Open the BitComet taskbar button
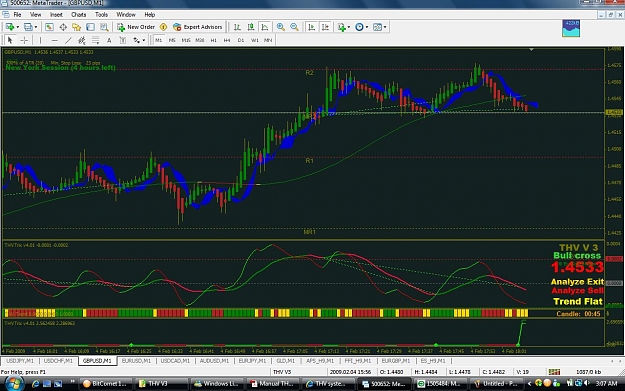Image resolution: width=625 pixels, height=391 pixels. (104, 384)
